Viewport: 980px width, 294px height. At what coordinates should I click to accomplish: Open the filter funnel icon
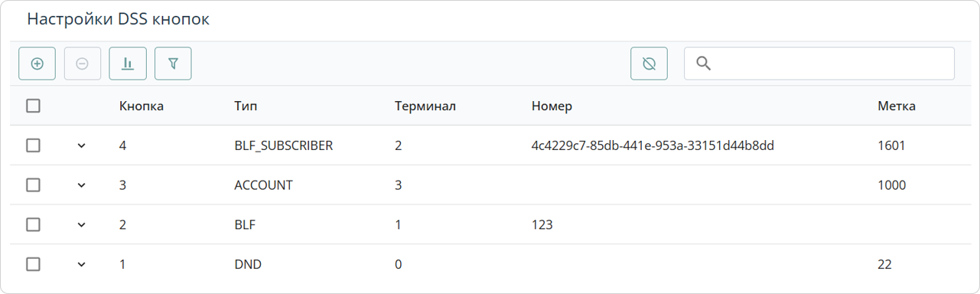[x=173, y=64]
